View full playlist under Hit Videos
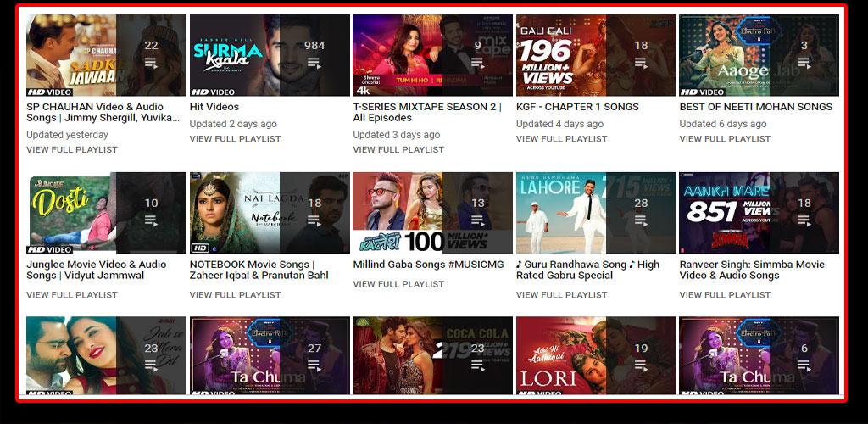Screen dimensions: 868x424 coord(236,139)
